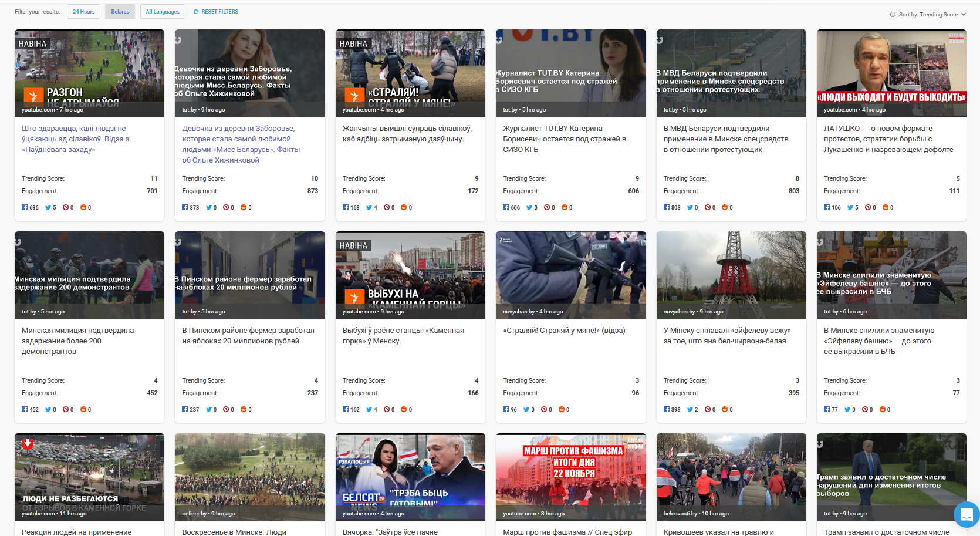Open the РАЗГОН video thumbnail
The width and height of the screenshot is (980, 536).
(x=89, y=72)
